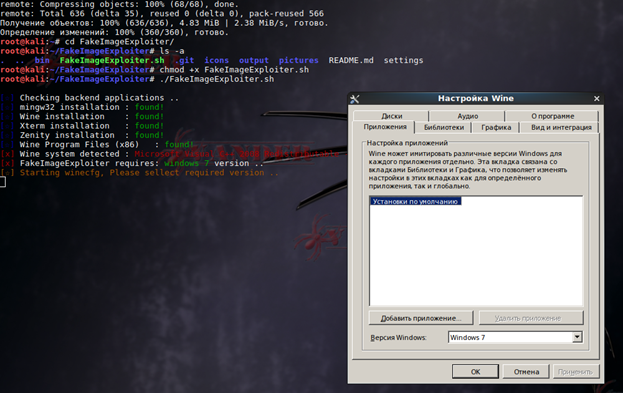Select Установки по умолчанию list entry
This screenshot has width=623, height=393.
click(416, 201)
